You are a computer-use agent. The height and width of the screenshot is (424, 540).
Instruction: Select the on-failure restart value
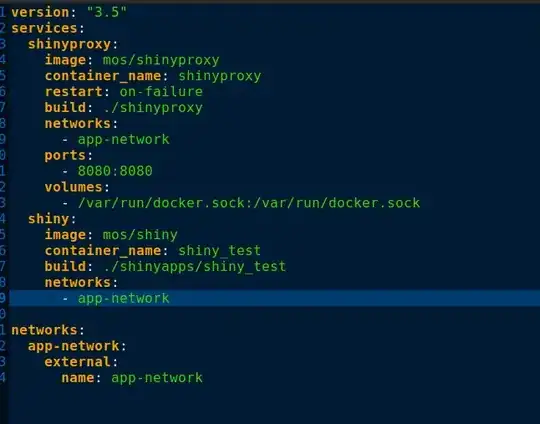(x=161, y=92)
